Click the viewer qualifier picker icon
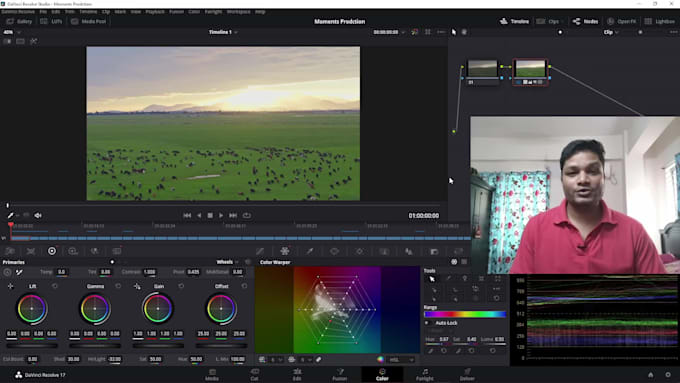Image resolution: width=680 pixels, height=383 pixels. click(10, 215)
